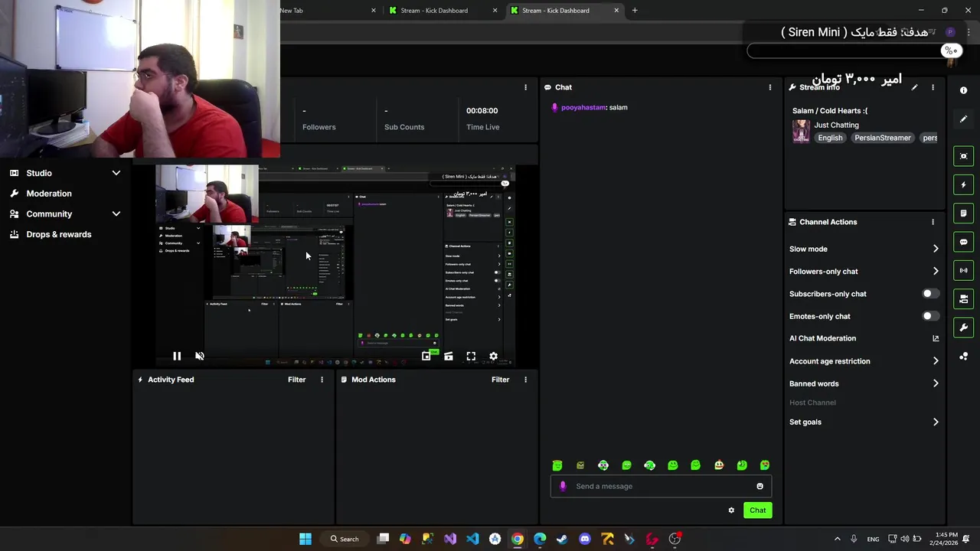Screen dimensions: 980x551
Task: Click the Send a message field
Action: click(661, 486)
